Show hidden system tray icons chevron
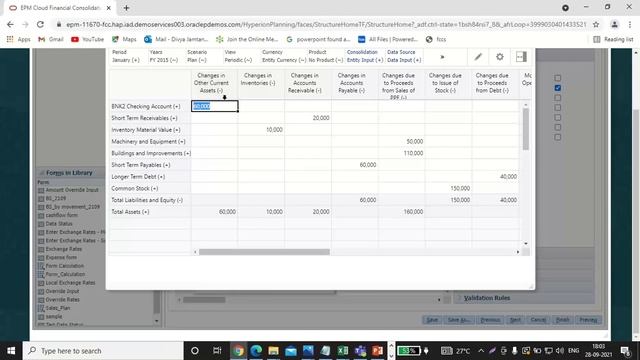 point(481,351)
